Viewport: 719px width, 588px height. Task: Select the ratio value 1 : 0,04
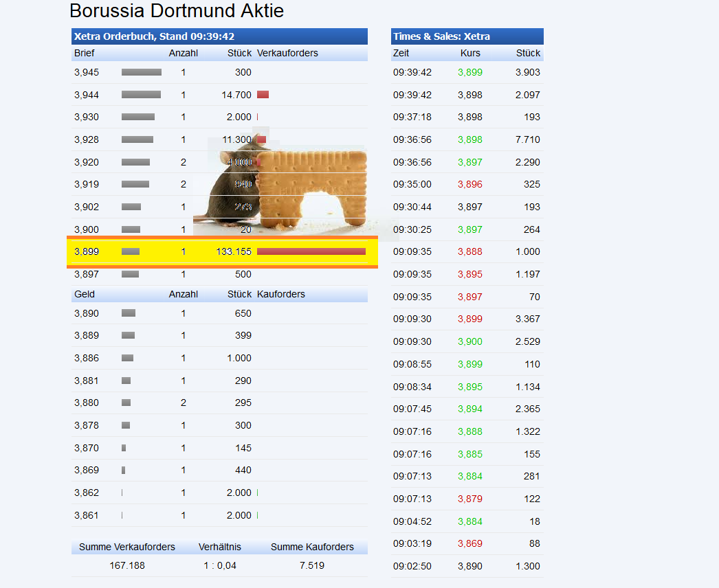(x=220, y=566)
